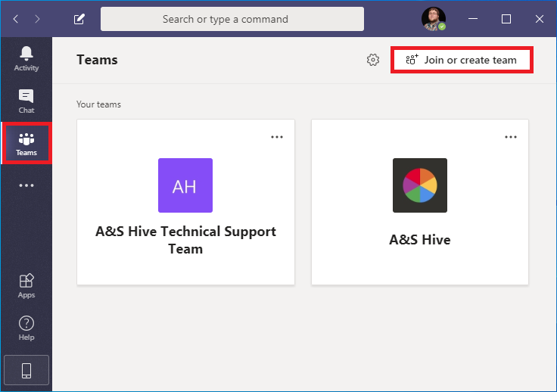This screenshot has width=557, height=392.
Task: Open more options on A&S Hive card
Action: click(x=511, y=137)
